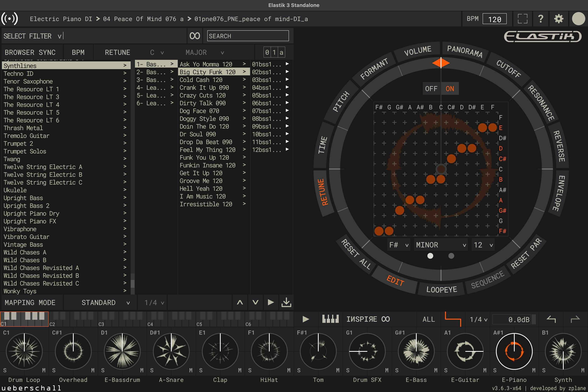Select the Synth waveform pad
The image size is (588, 392).
(x=563, y=351)
